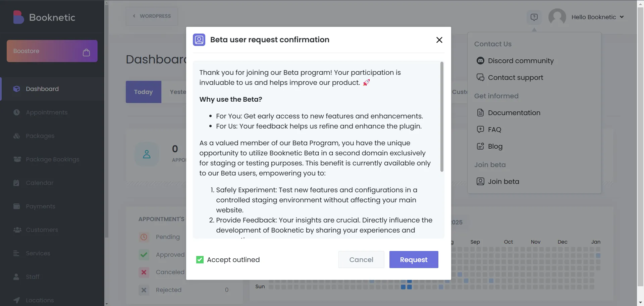Click the Rejected X icon
The image size is (644, 306).
click(x=144, y=290)
